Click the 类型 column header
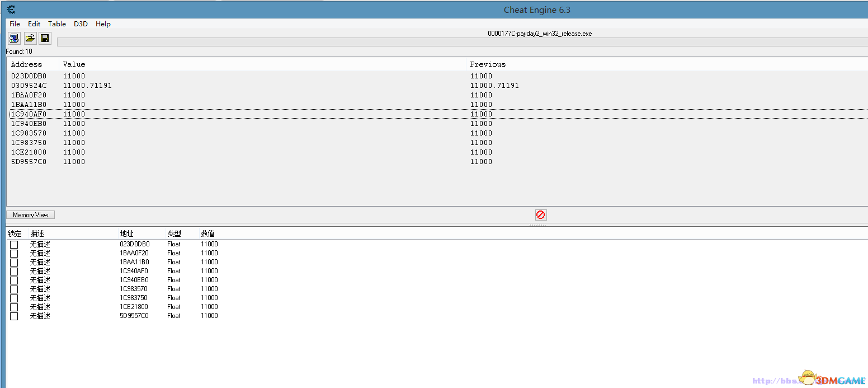This screenshot has height=388, width=868. click(x=174, y=233)
